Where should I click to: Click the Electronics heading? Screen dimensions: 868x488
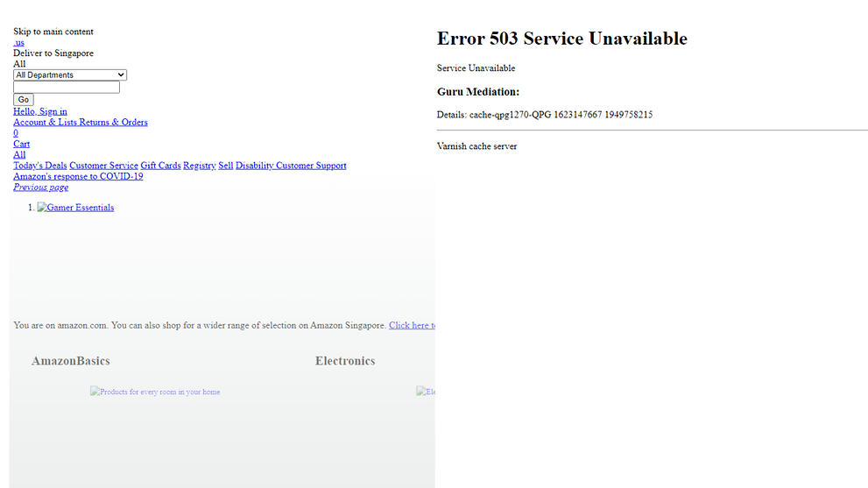[x=345, y=361]
